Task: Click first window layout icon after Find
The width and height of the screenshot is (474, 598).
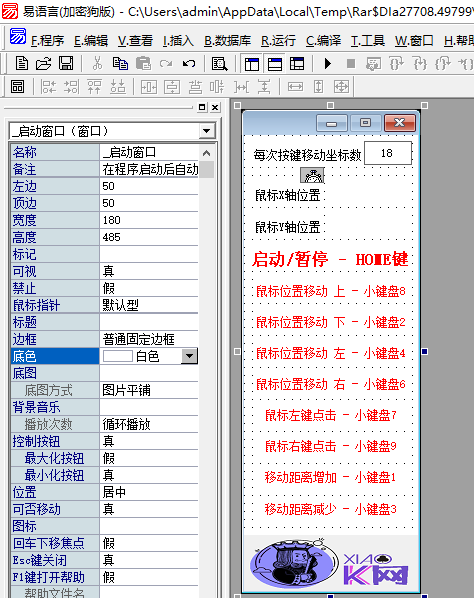Action: pyautogui.click(x=252, y=64)
